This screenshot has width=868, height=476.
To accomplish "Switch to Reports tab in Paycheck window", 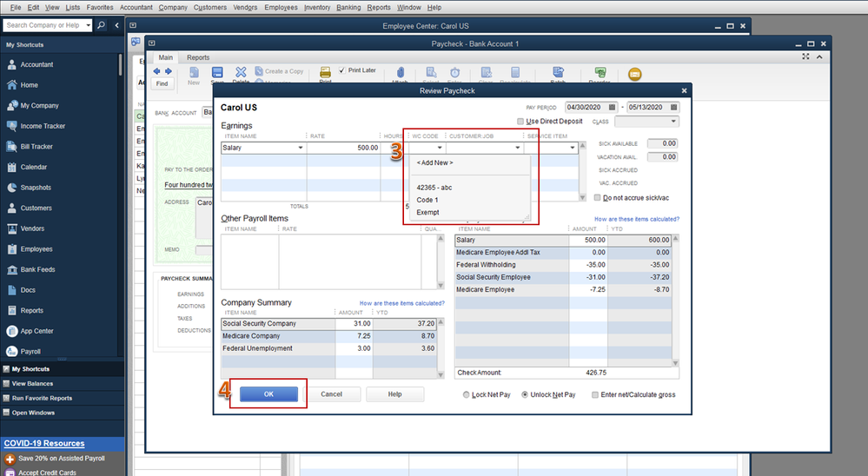I will pos(198,57).
